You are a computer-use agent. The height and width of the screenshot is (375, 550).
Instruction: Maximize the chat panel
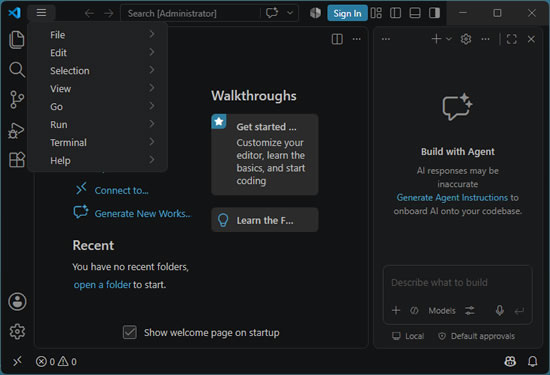pos(512,39)
